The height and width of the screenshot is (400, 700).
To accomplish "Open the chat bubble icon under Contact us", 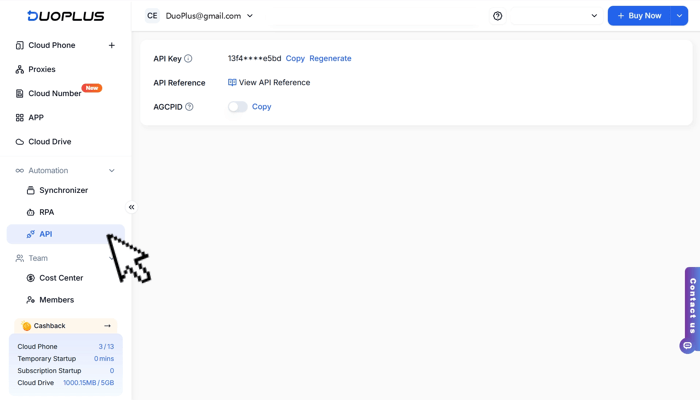I will (687, 346).
